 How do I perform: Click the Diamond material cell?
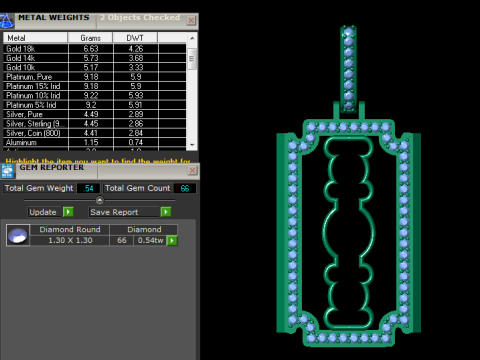144,230
